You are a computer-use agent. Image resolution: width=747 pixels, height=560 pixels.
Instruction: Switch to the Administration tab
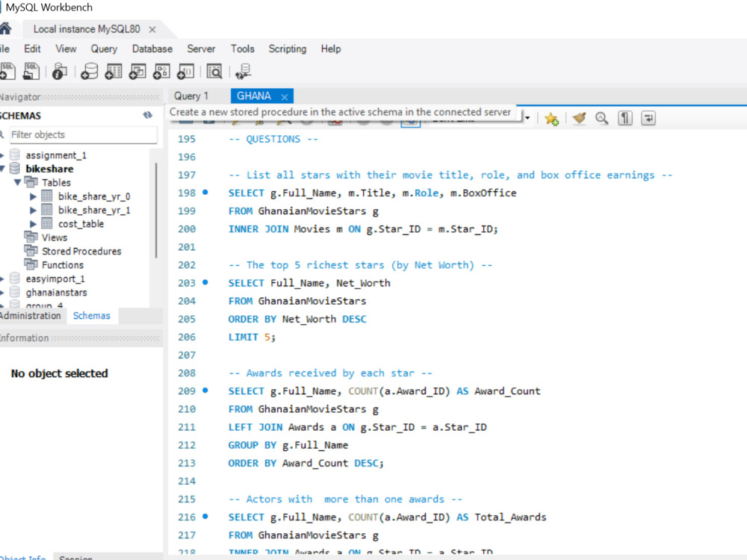point(31,316)
